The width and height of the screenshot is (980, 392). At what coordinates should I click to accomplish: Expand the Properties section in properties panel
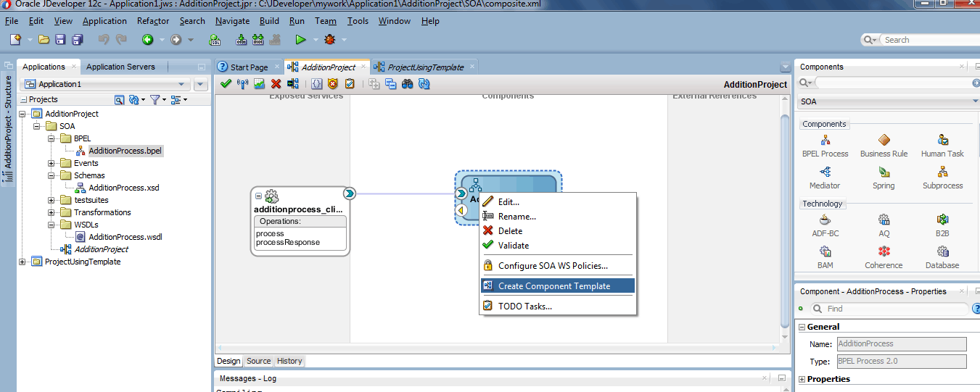[x=802, y=379]
